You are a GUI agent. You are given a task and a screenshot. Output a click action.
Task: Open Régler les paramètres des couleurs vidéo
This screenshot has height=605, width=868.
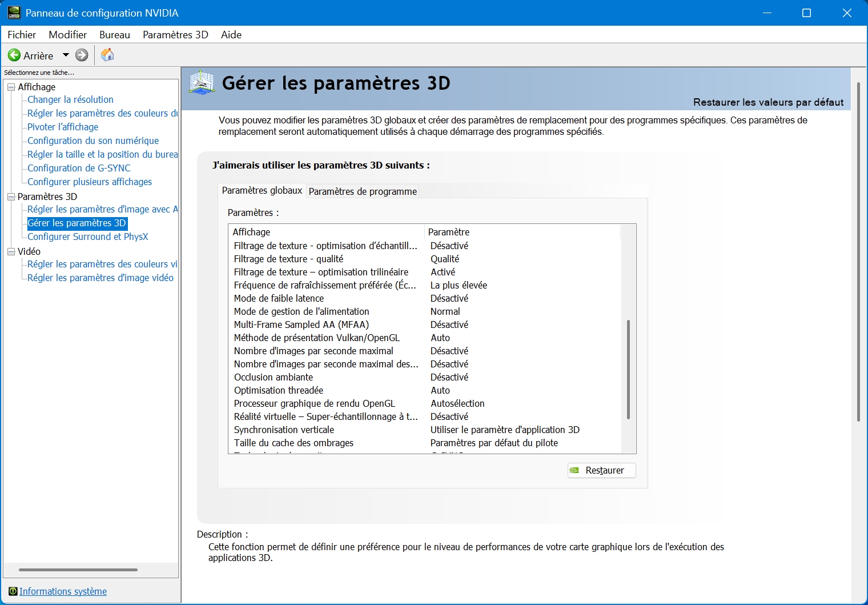[x=103, y=264]
